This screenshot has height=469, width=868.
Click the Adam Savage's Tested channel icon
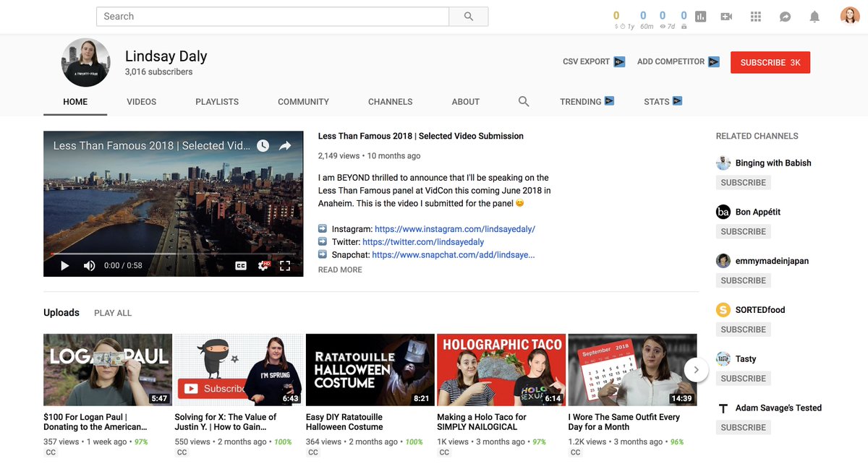click(723, 408)
